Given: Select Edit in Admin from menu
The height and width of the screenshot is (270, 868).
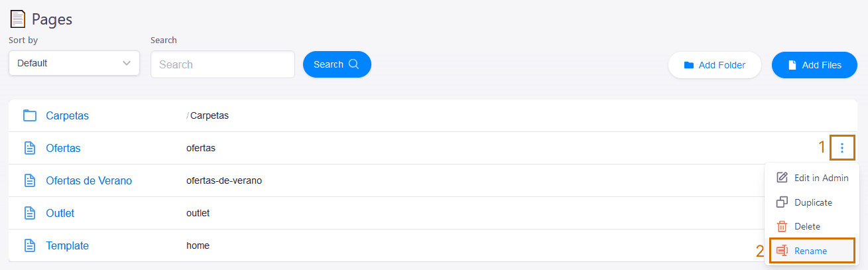Looking at the screenshot, I should point(820,178).
